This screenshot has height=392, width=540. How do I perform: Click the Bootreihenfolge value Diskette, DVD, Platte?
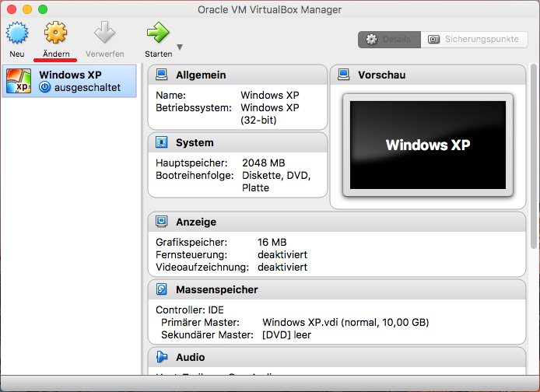point(276,181)
